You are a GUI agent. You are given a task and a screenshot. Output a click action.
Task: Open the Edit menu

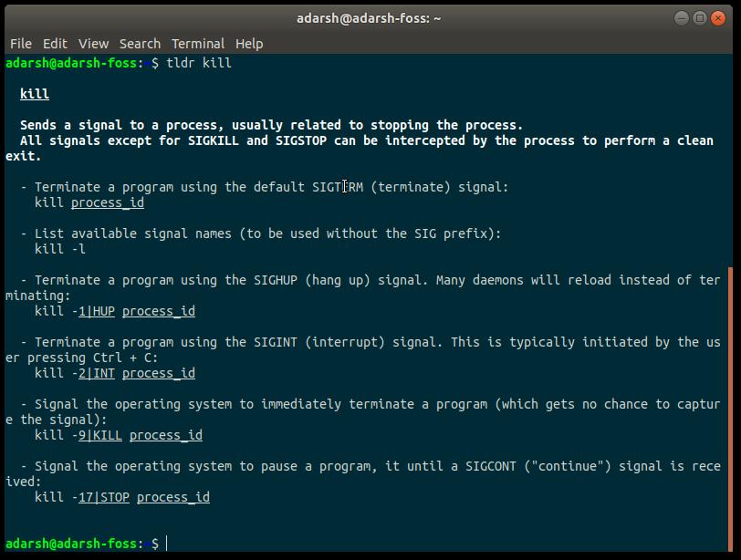56,43
